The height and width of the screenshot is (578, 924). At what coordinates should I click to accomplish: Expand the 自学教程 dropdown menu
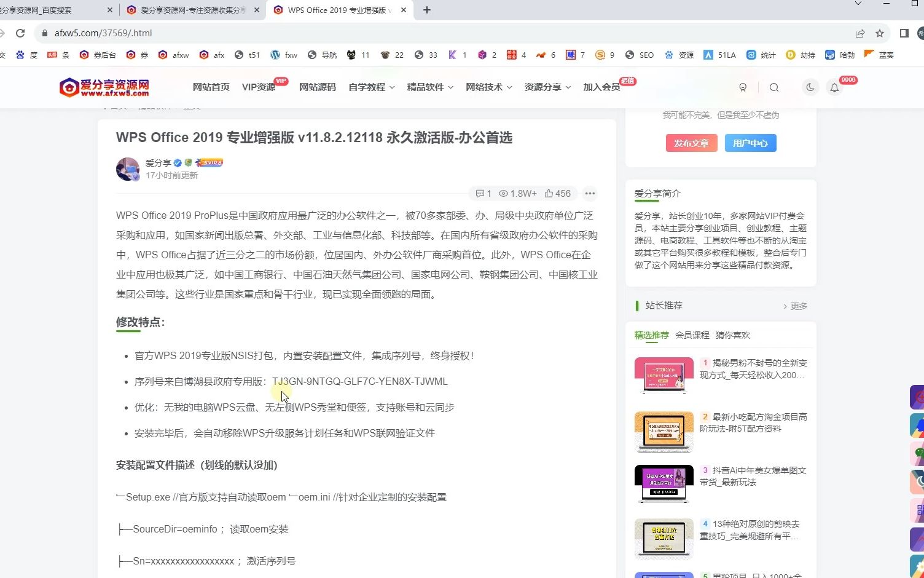click(x=371, y=87)
